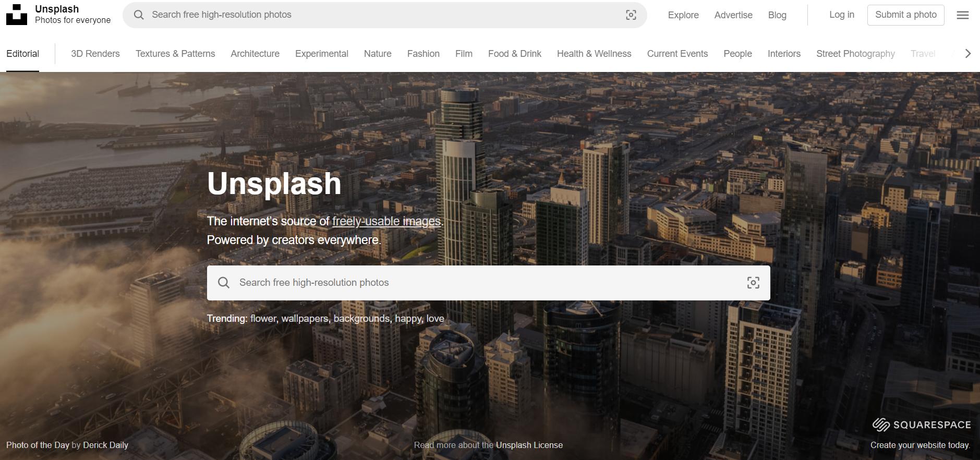Click the Unsplash logo icon in header

pyautogui.click(x=17, y=15)
